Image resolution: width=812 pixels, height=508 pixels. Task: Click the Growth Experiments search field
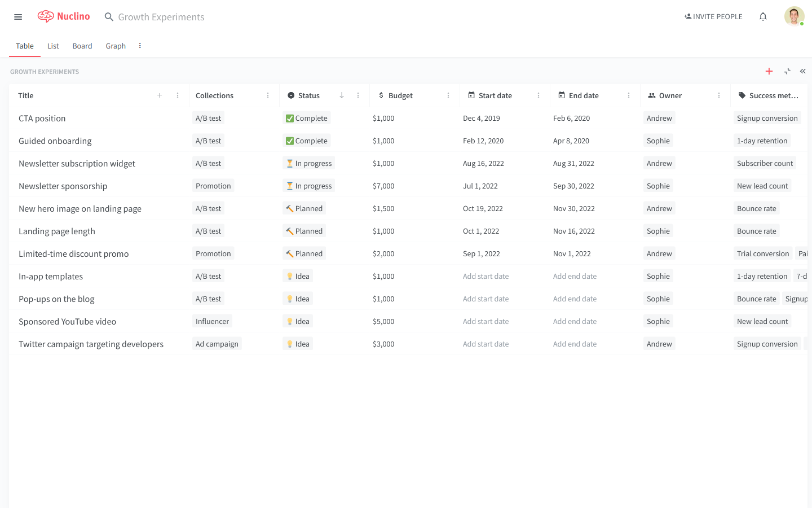161,17
